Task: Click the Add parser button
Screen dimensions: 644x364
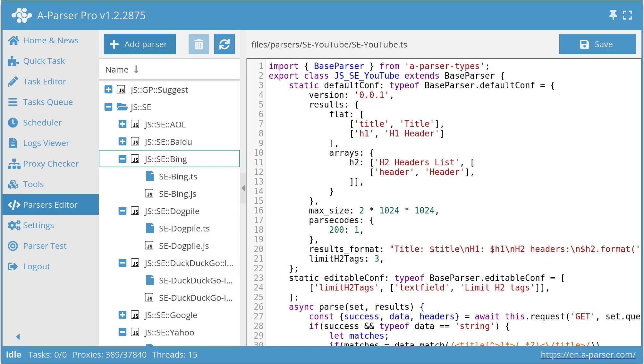Action: [140, 44]
